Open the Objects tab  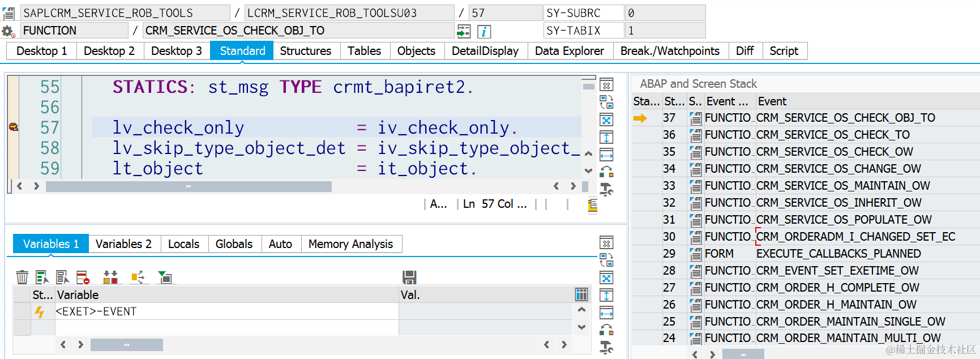point(417,51)
